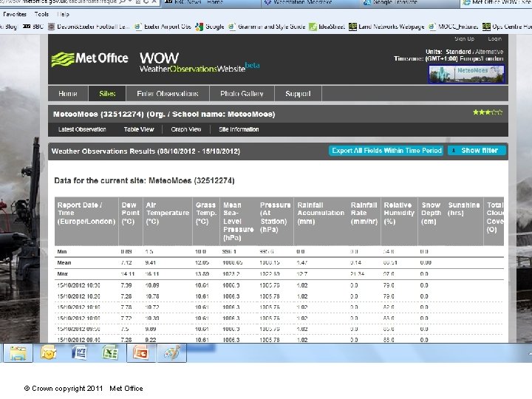The width and height of the screenshot is (532, 399).
Task: Expand the Show filter panel
Action: pos(477,151)
